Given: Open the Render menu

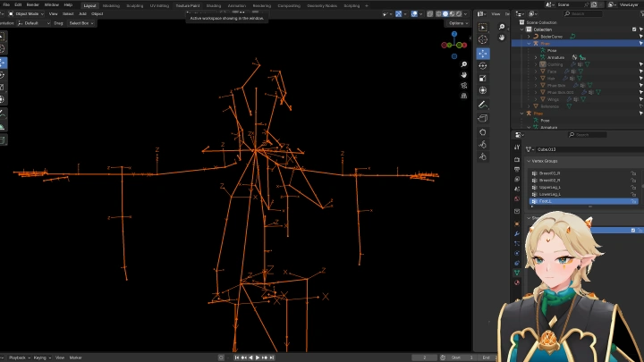Looking at the screenshot, I should pyautogui.click(x=32, y=5).
